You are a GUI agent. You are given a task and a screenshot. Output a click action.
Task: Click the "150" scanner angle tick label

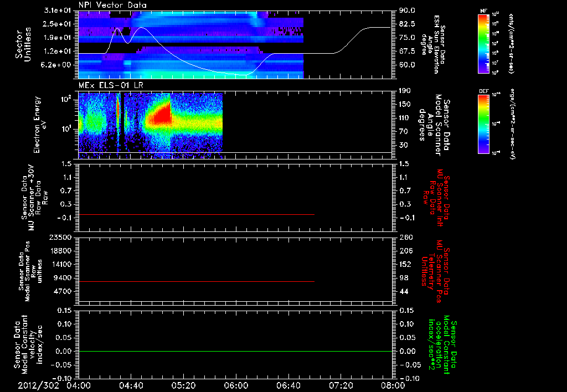405,105
